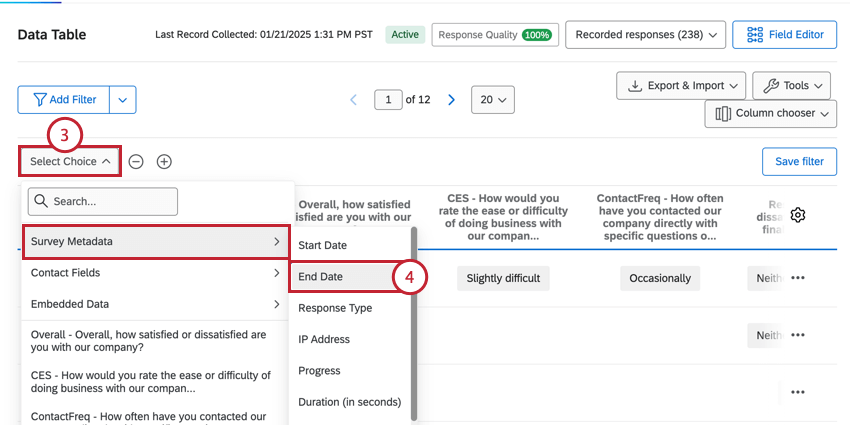This screenshot has width=850, height=425.
Task: Choose Duration (in seconds) option
Action: 349,402
